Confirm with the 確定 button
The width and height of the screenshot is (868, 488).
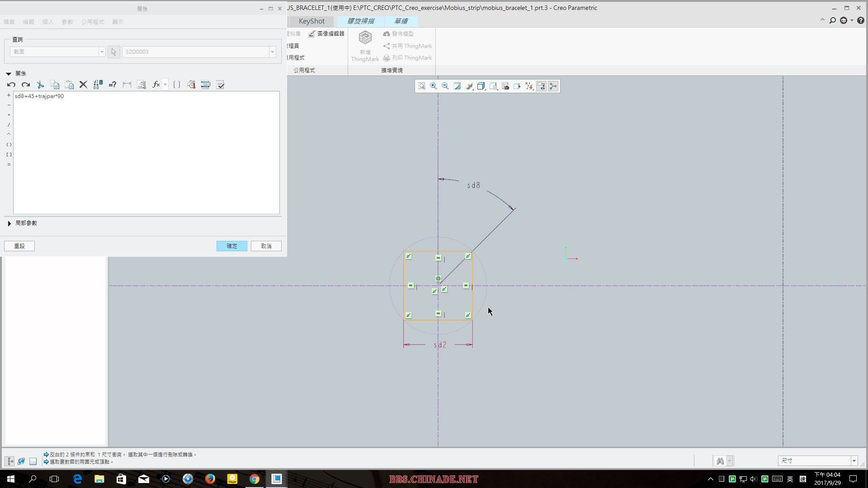[x=231, y=246]
